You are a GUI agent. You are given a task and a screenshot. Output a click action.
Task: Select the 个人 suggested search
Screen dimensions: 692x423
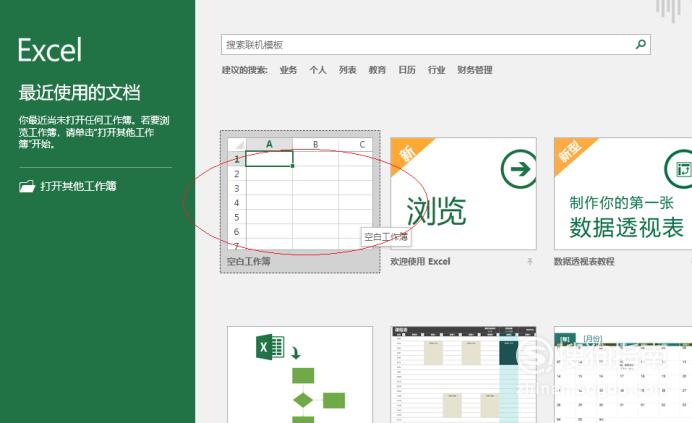click(x=318, y=70)
